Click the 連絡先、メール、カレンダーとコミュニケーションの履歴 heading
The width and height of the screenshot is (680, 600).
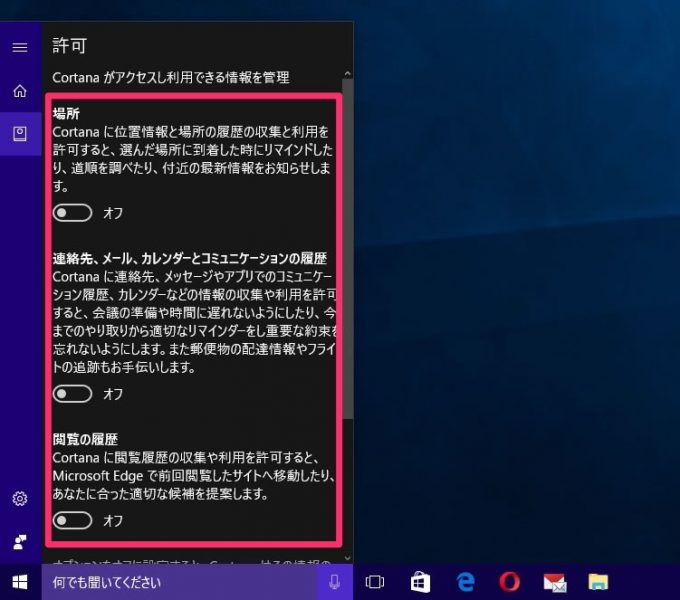coord(190,258)
